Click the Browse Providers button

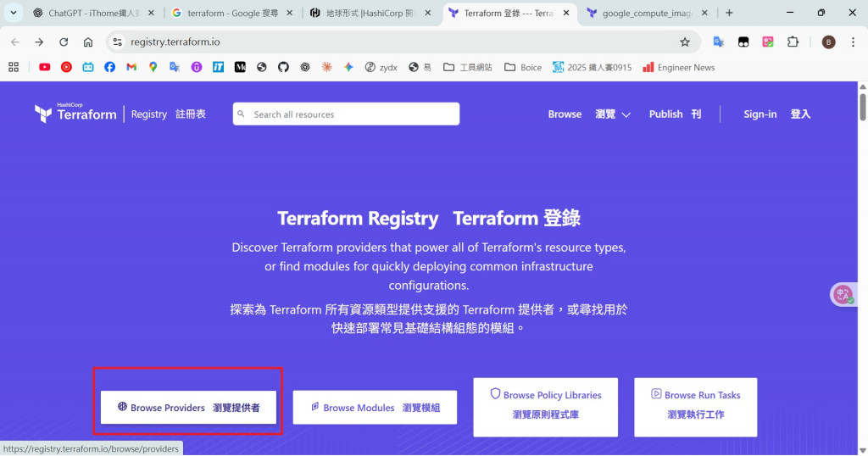[x=188, y=408]
